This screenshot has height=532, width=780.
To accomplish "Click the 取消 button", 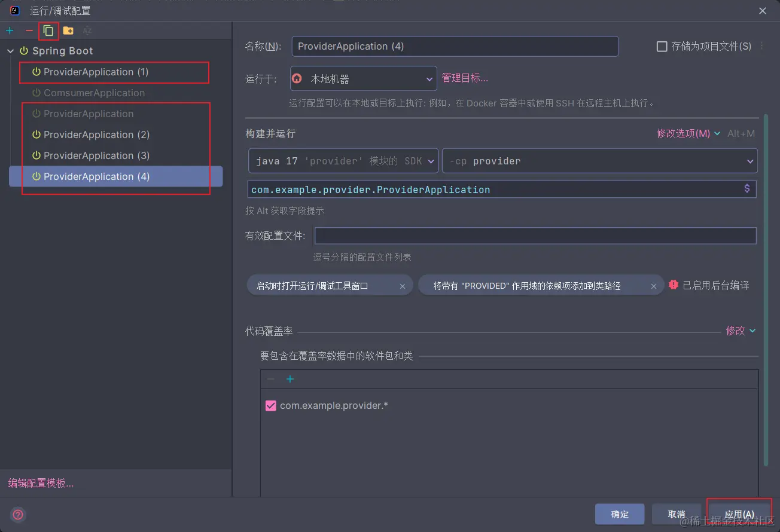I will pos(677,514).
